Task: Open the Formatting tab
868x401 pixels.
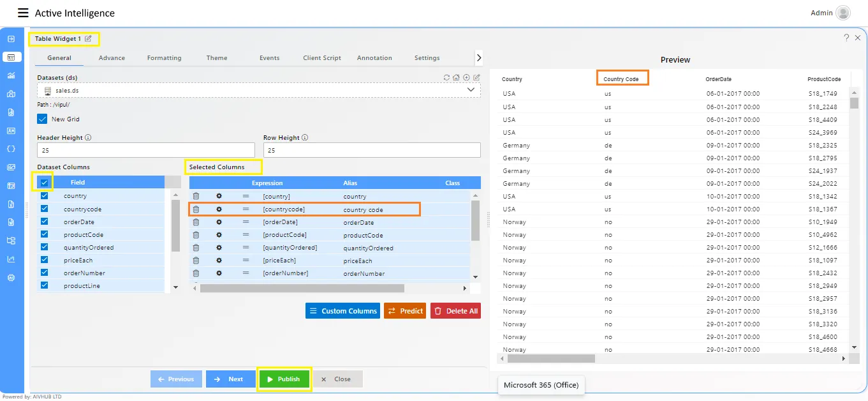Action: point(164,58)
